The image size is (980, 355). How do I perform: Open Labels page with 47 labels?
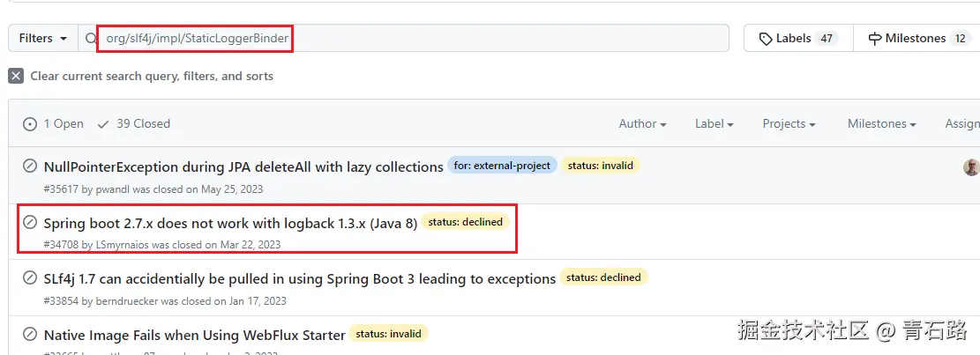point(798,38)
